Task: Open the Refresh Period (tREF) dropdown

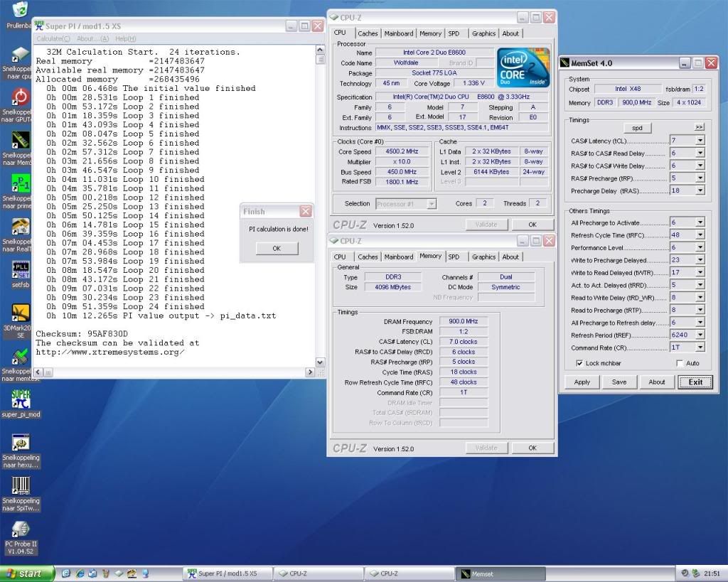Action: point(700,335)
